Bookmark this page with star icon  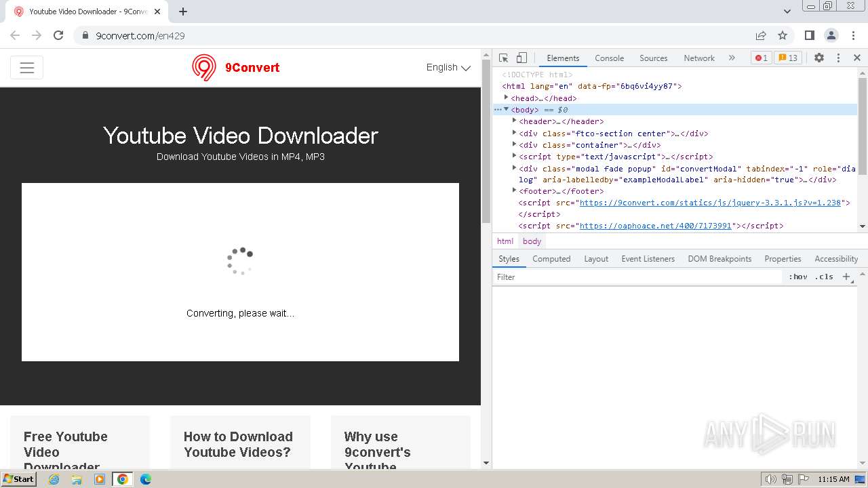(783, 35)
